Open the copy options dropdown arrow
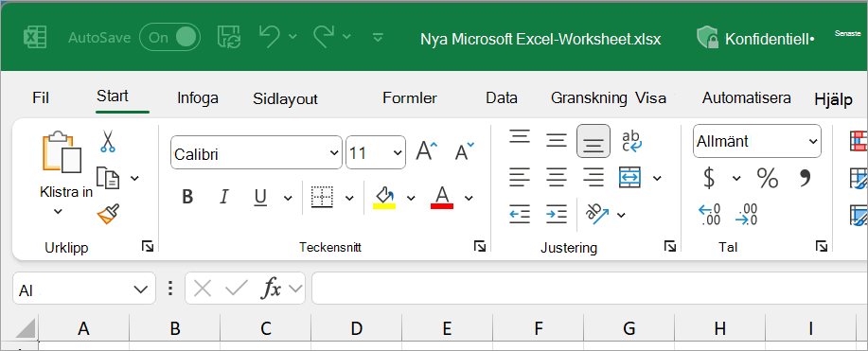 (x=134, y=178)
